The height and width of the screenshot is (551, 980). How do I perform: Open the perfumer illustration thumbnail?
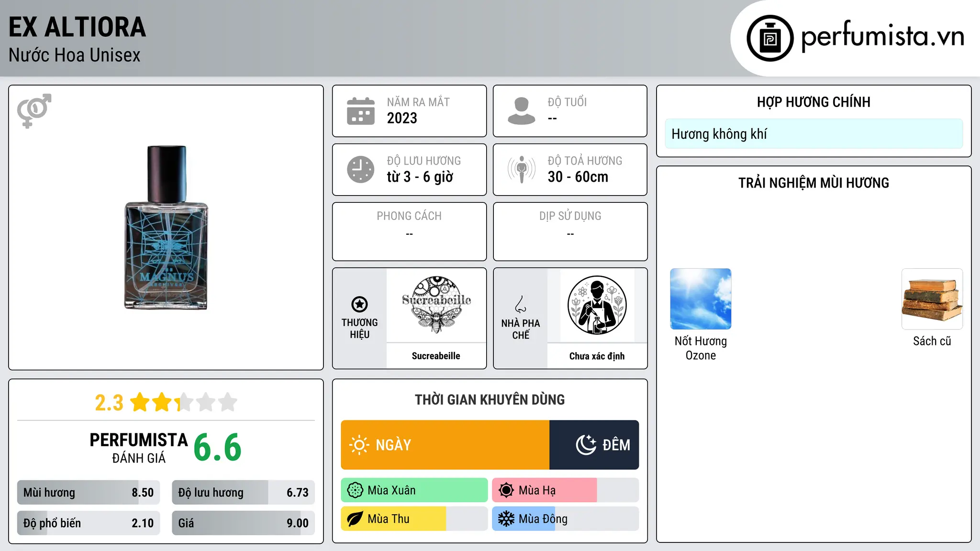(597, 305)
